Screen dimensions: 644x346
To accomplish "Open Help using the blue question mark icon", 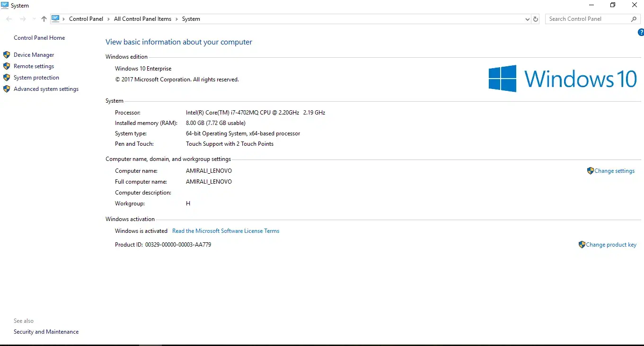I will [641, 33].
